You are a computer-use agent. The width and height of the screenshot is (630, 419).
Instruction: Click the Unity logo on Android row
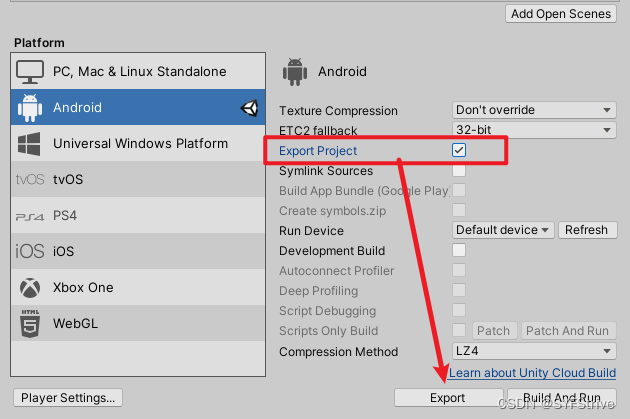coord(250,108)
